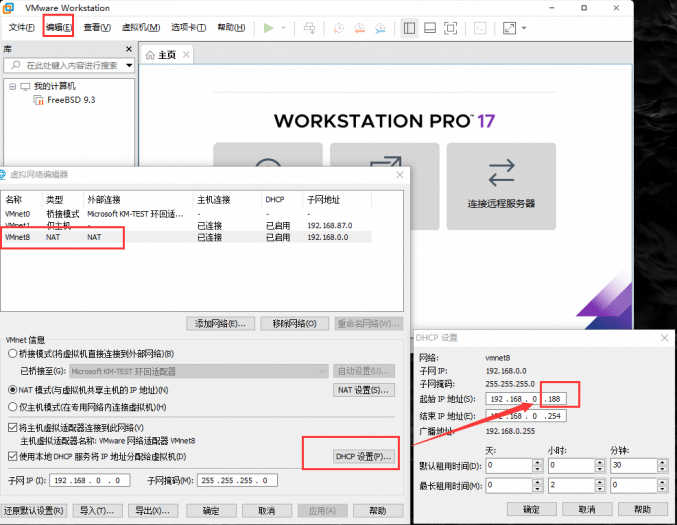The image size is (677, 525).
Task: Select the VMnet8 NAT row
Action: 186,237
